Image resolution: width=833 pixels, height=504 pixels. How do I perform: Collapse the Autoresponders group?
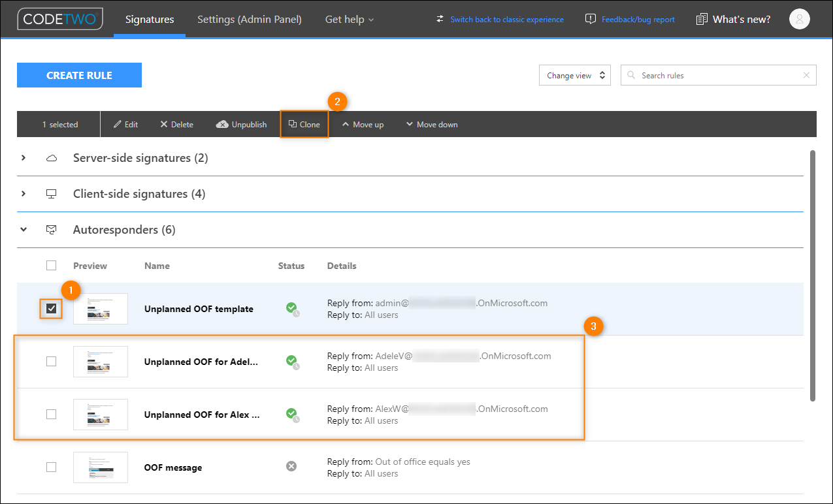tap(24, 230)
